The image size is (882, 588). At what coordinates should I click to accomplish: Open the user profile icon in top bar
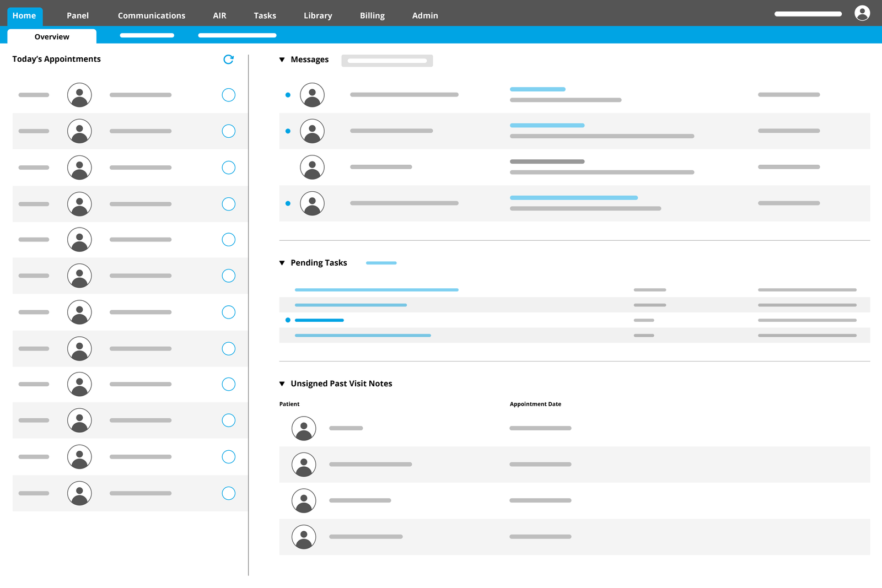[x=862, y=13]
